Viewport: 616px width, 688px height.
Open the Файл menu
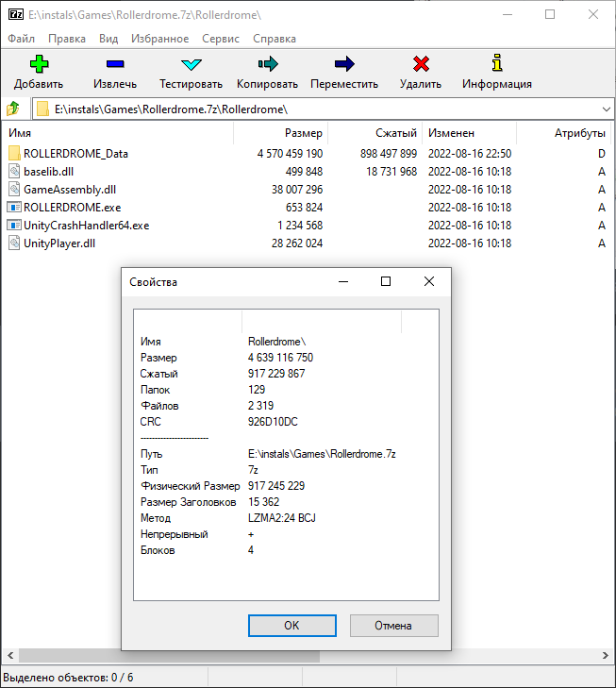[x=22, y=39]
